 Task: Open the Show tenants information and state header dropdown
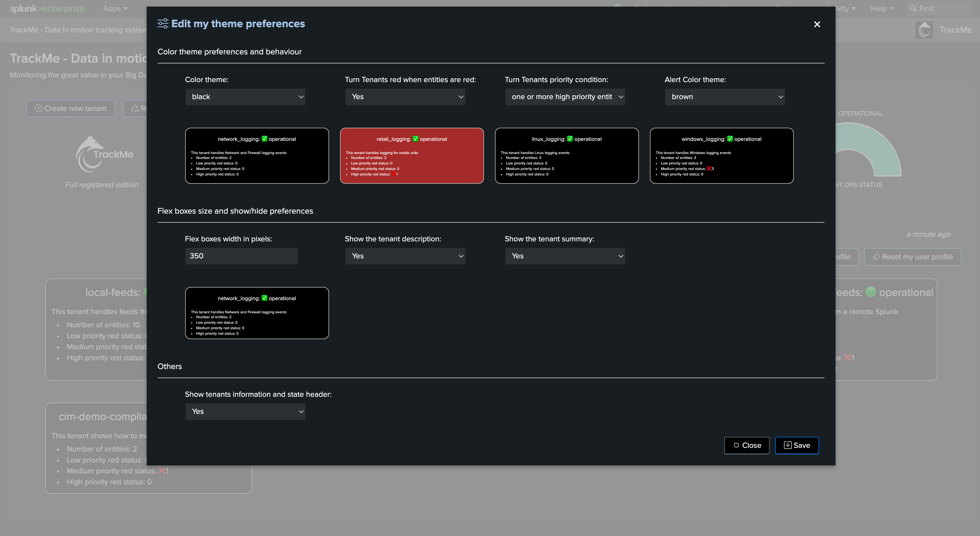pos(245,411)
